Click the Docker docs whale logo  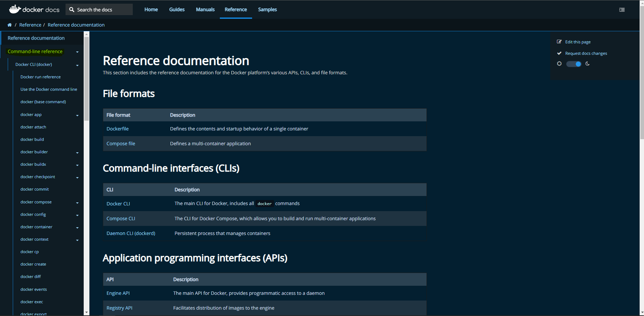click(x=15, y=9)
